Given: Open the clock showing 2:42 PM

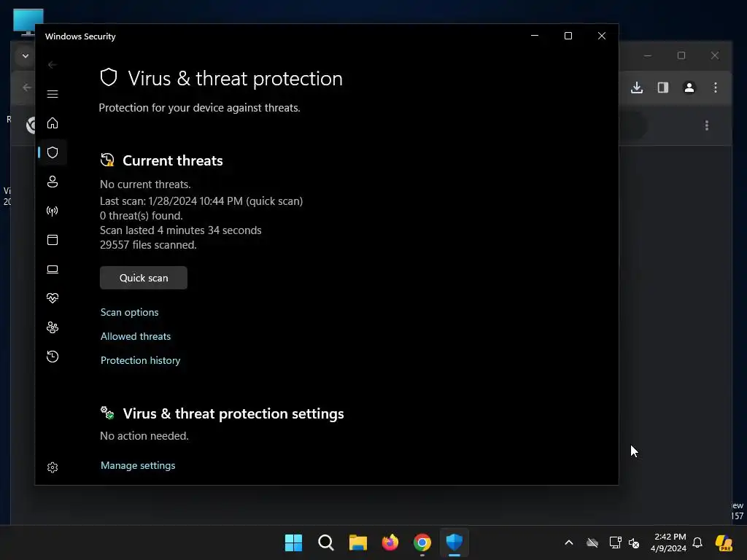Looking at the screenshot, I should point(668,542).
